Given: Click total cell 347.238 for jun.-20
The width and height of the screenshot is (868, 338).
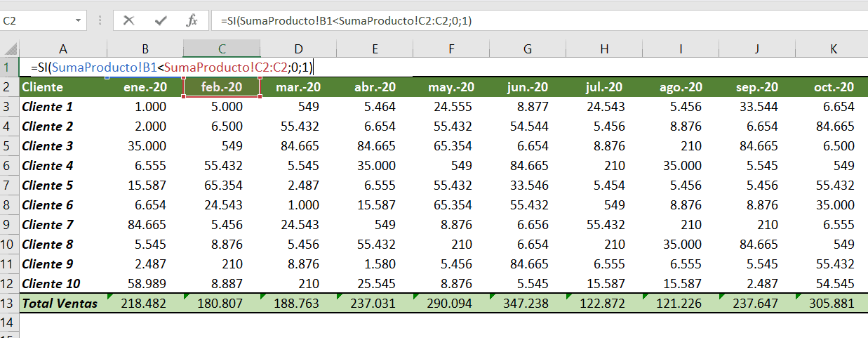Looking at the screenshot, I should 527,304.
